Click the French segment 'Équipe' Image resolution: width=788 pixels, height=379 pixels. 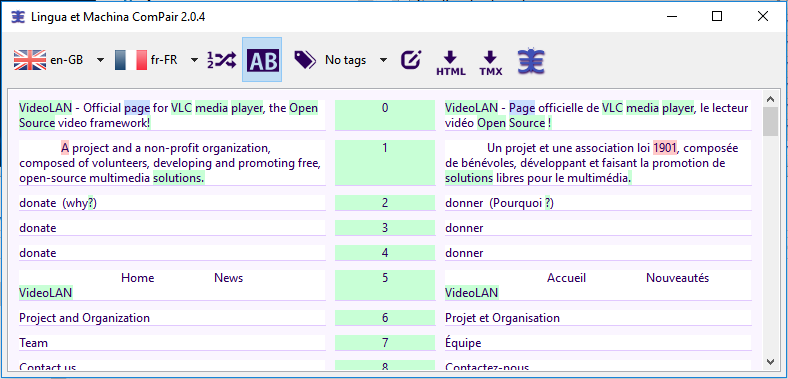tap(463, 343)
